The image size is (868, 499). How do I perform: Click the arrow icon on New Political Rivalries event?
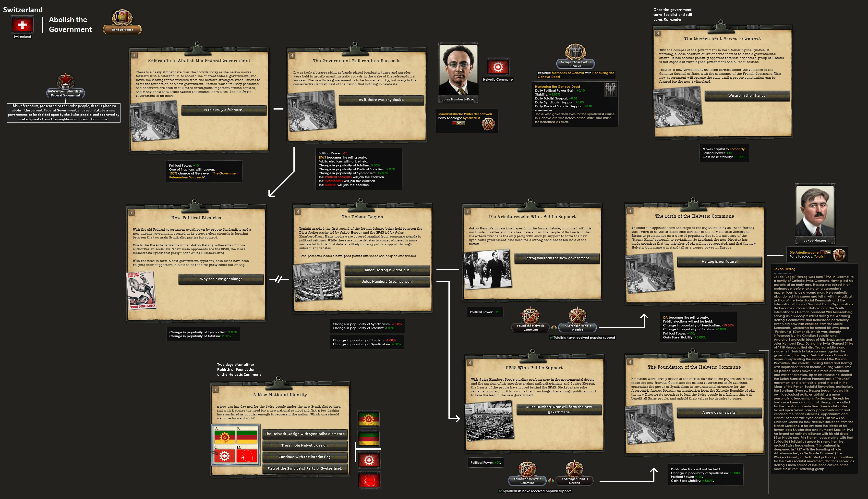click(132, 213)
